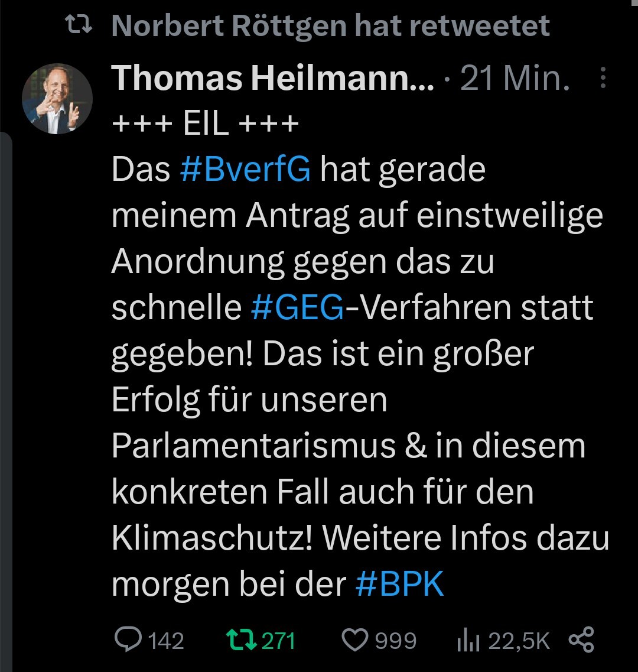
Task: Undo retweet via green retweet arrows
Action: click(x=241, y=640)
